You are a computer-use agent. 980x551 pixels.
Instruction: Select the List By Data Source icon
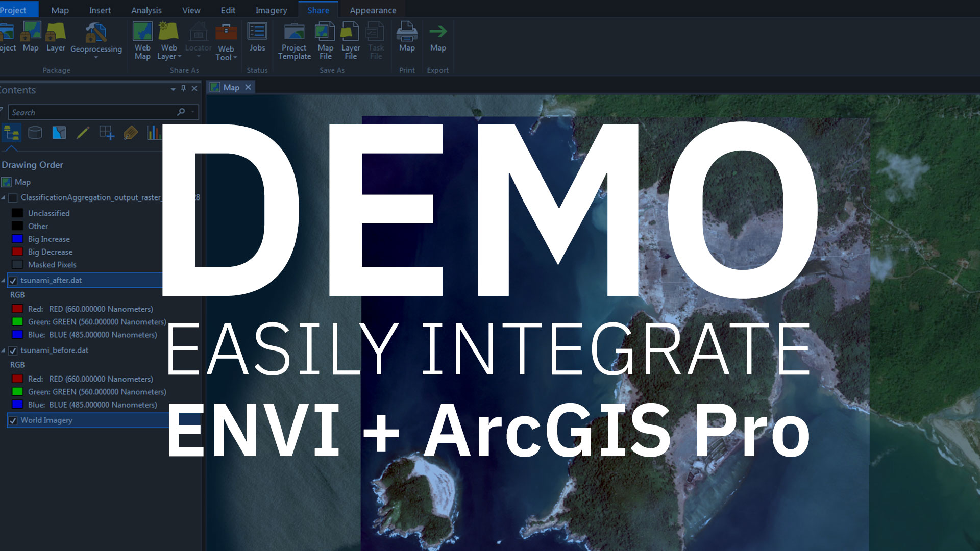click(x=35, y=133)
